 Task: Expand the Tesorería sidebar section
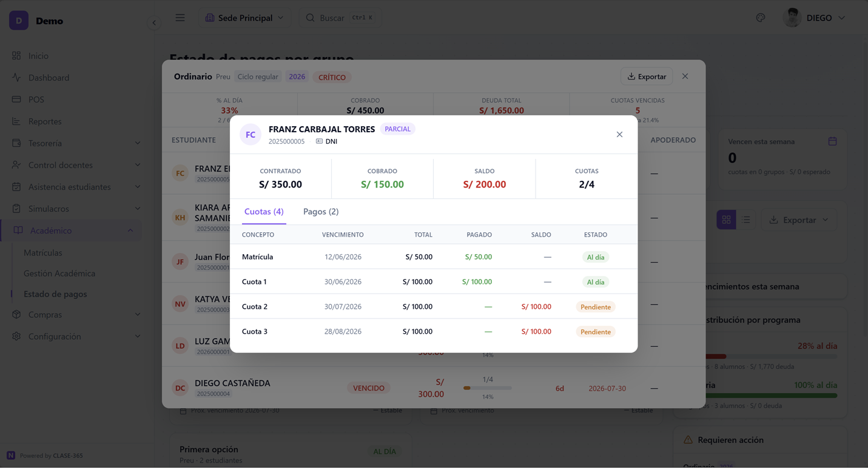tap(76, 143)
